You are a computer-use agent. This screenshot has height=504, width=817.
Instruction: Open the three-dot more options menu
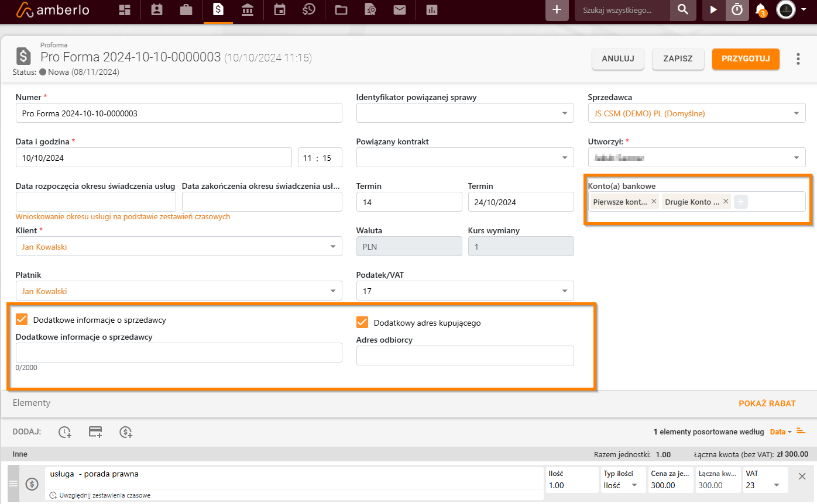click(x=798, y=59)
